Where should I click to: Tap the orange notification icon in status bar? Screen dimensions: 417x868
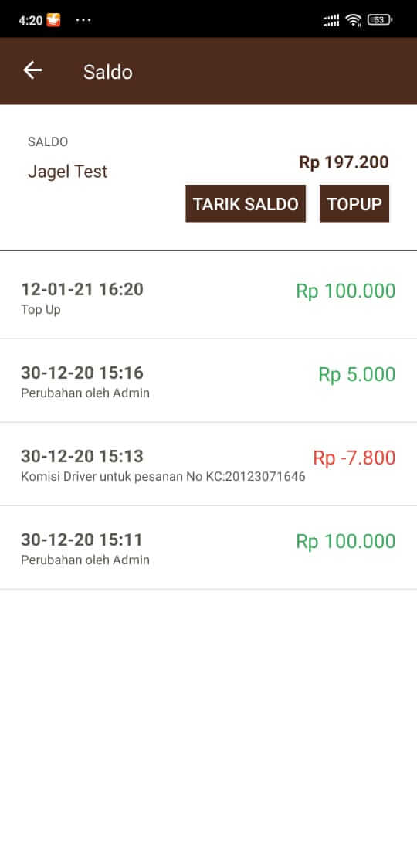pyautogui.click(x=53, y=20)
